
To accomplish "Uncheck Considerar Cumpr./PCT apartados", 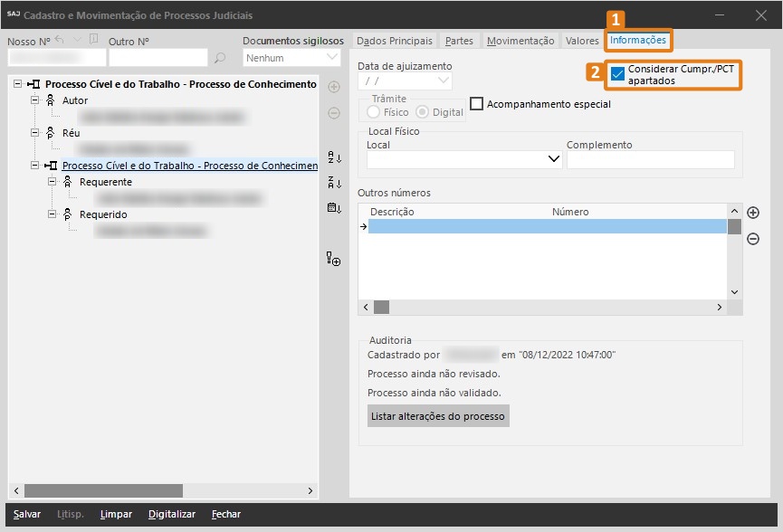I will (x=617, y=74).
